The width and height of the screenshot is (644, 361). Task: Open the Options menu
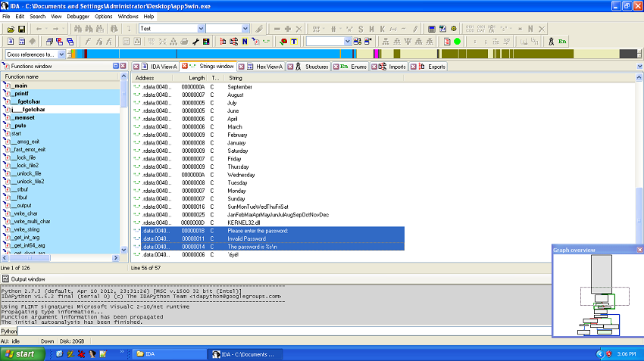(104, 17)
